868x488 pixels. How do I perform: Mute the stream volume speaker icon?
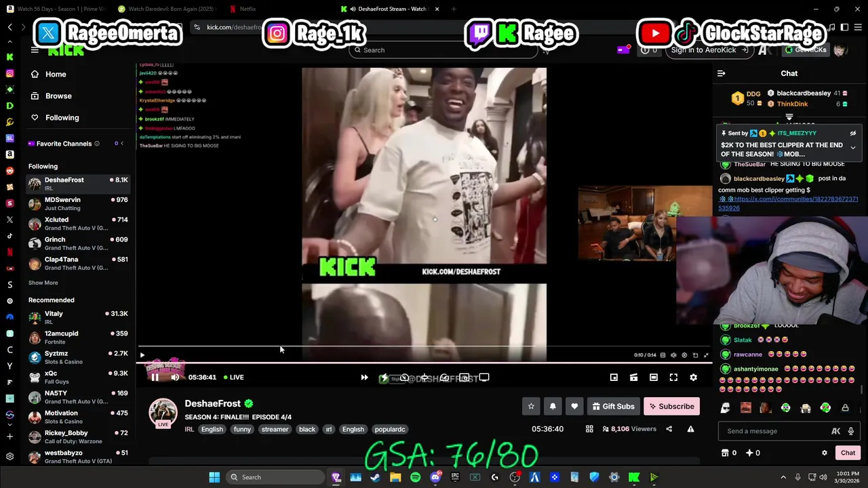pyautogui.click(x=175, y=378)
